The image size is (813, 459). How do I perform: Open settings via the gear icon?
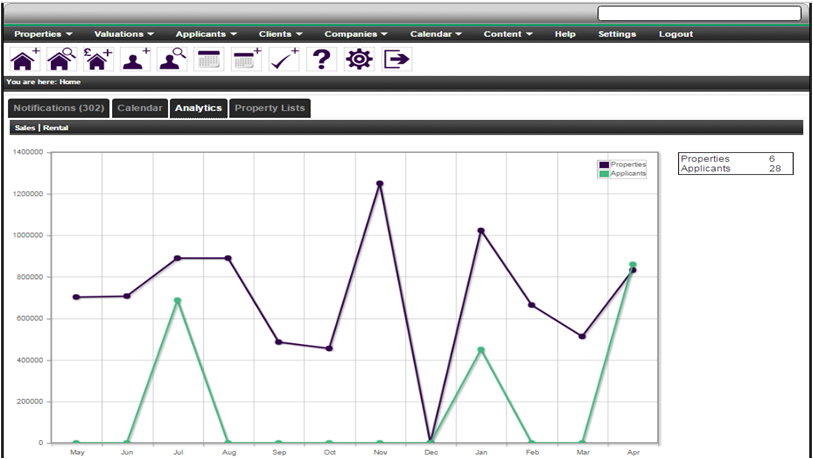pos(358,59)
